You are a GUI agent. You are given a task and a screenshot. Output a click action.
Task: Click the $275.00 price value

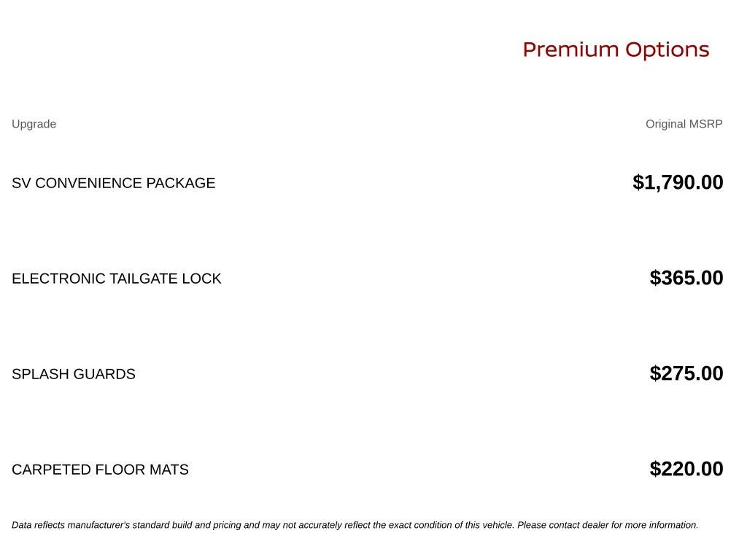(686, 373)
